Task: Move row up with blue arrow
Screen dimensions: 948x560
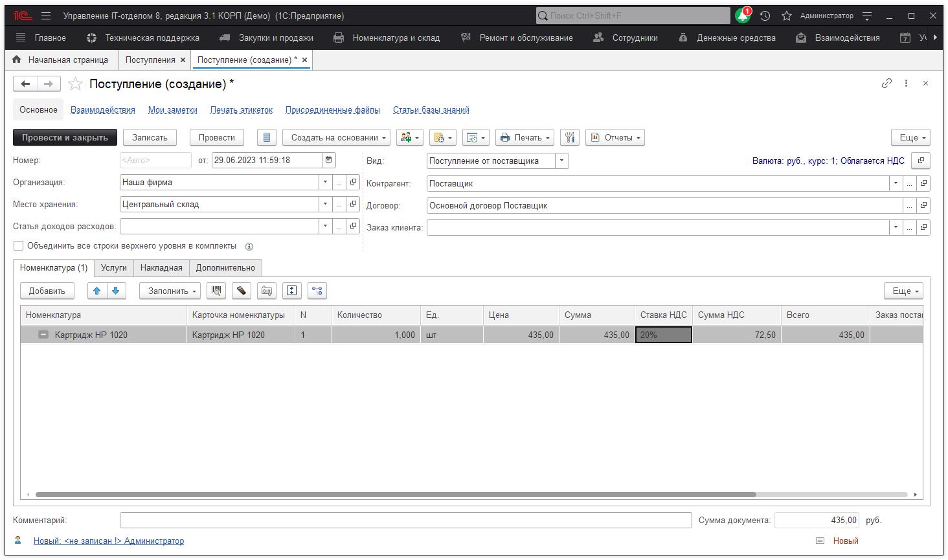Action: pos(97,291)
